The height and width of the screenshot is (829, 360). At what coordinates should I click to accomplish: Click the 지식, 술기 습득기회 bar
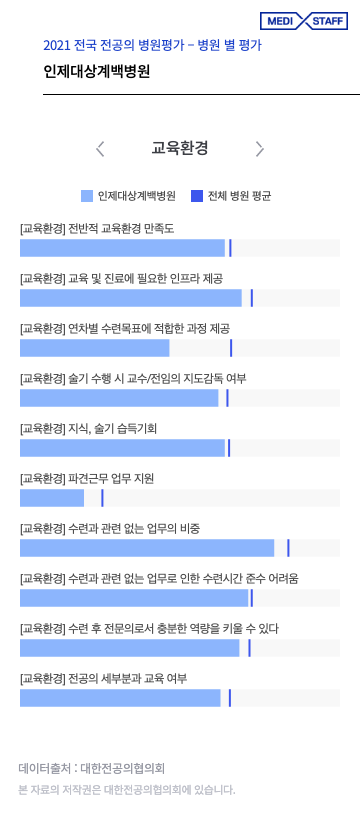tap(180, 448)
